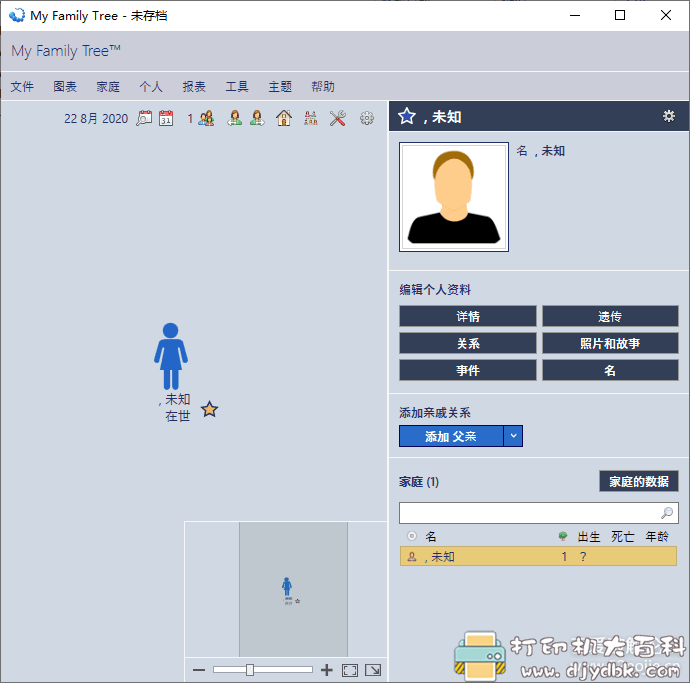Screen dimensions: 690x683
Task: Open the 家庭 menu
Action: coord(108,86)
